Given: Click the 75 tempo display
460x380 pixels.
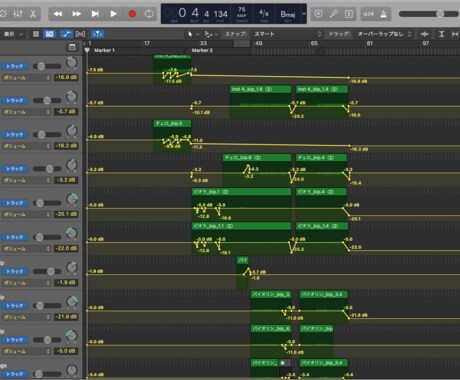Looking at the screenshot, I should point(242,14).
